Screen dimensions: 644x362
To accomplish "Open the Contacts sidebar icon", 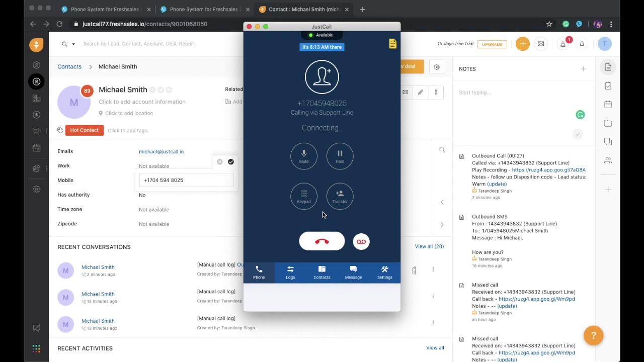I will [36, 81].
